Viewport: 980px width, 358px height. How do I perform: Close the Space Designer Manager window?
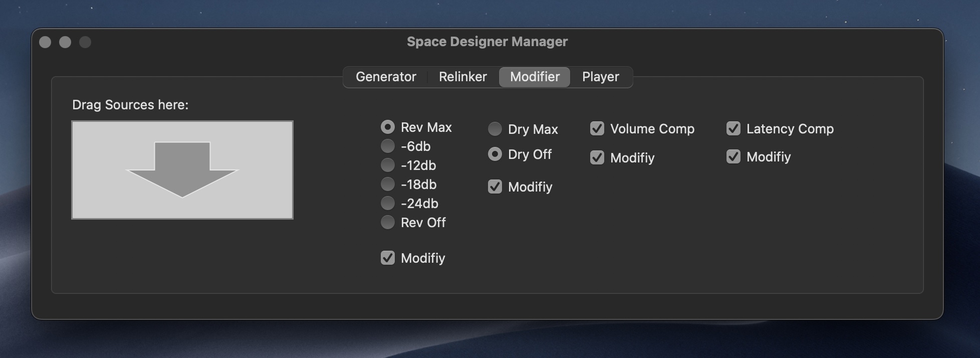(45, 42)
